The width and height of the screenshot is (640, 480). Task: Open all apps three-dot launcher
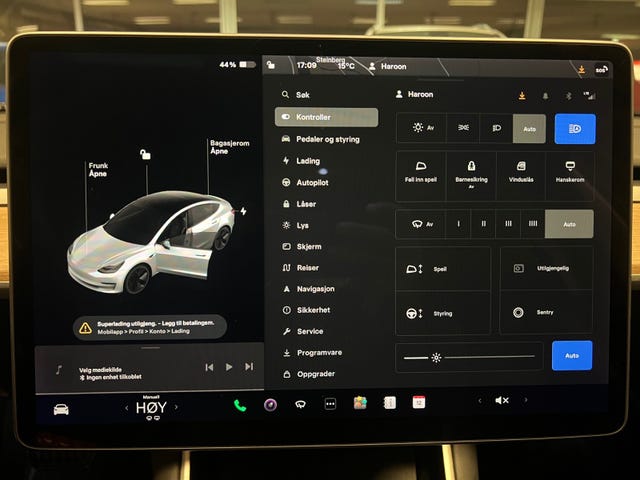pyautogui.click(x=330, y=404)
